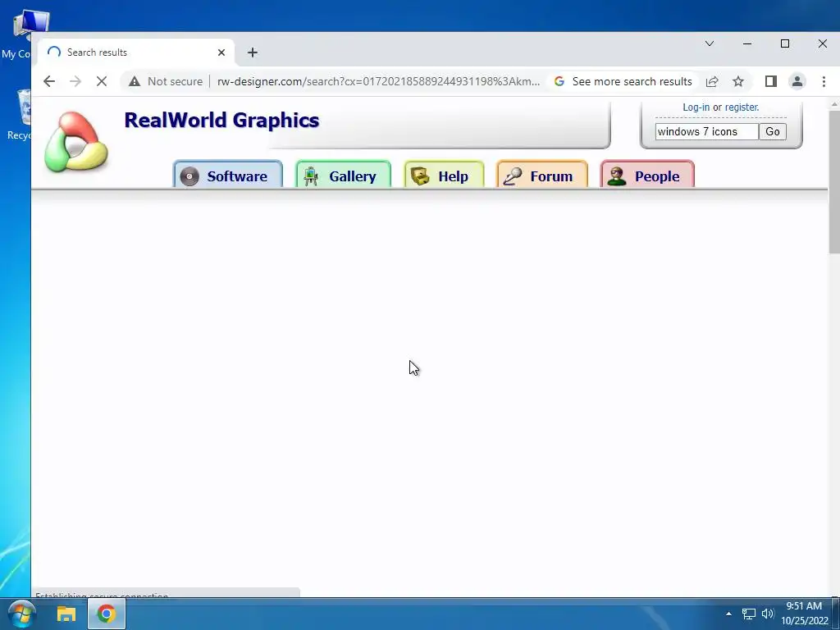Click the search box containing 'windows 7 icons'

pyautogui.click(x=706, y=132)
